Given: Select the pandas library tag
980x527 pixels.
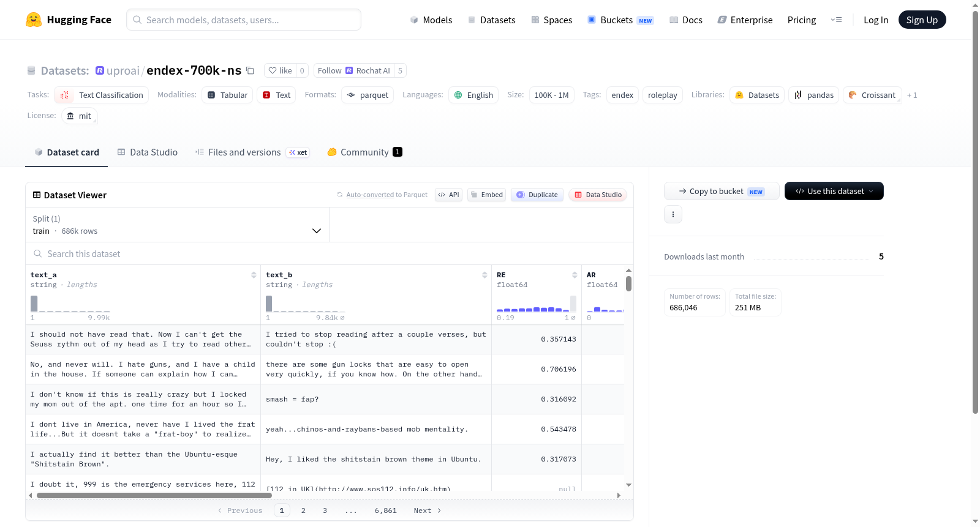Looking at the screenshot, I should (814, 95).
